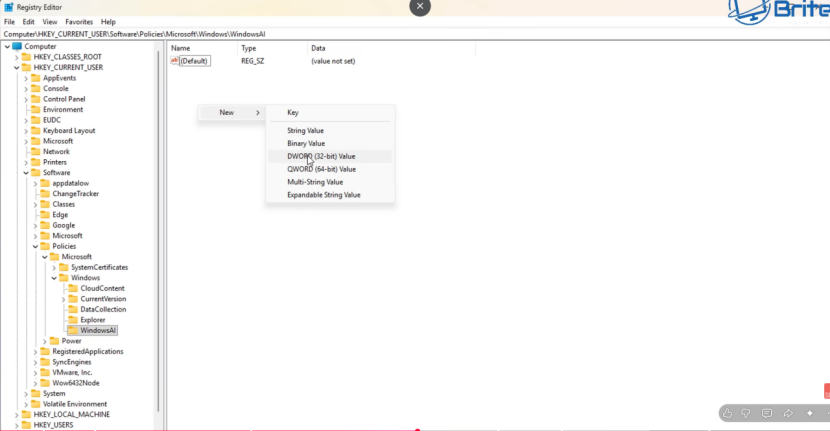The width and height of the screenshot is (830, 431).
Task: Select the Printers key
Action: pyautogui.click(x=55, y=162)
